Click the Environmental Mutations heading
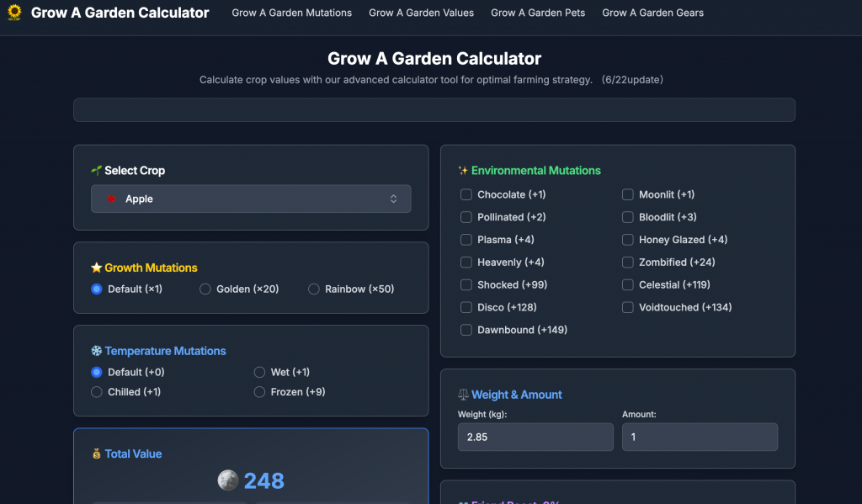This screenshot has width=862, height=504. [x=535, y=170]
